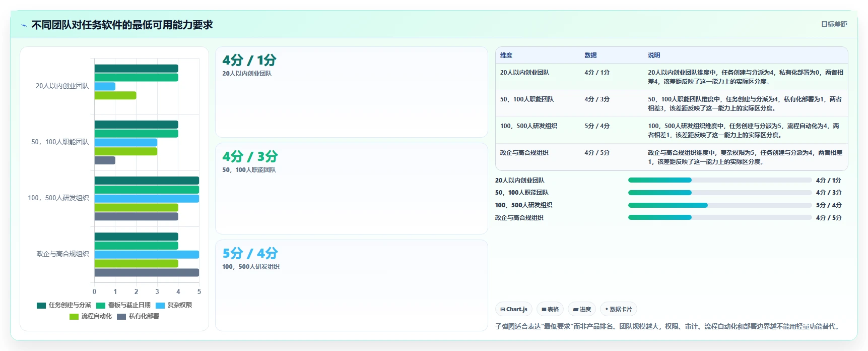The height and width of the screenshot is (351, 868).
Task: Click the 说明 column header
Action: [x=654, y=55]
